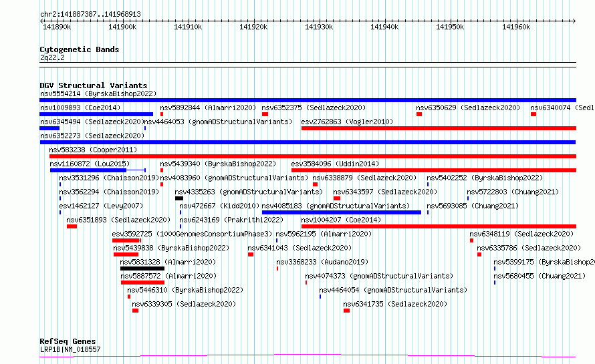Click nsv3562294 (Chaisson2019) label

pos(109,192)
